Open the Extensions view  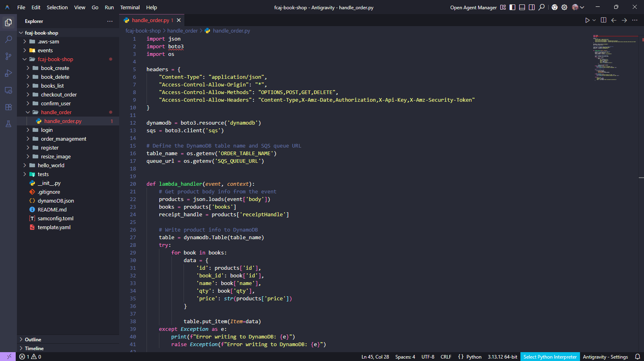point(8,107)
